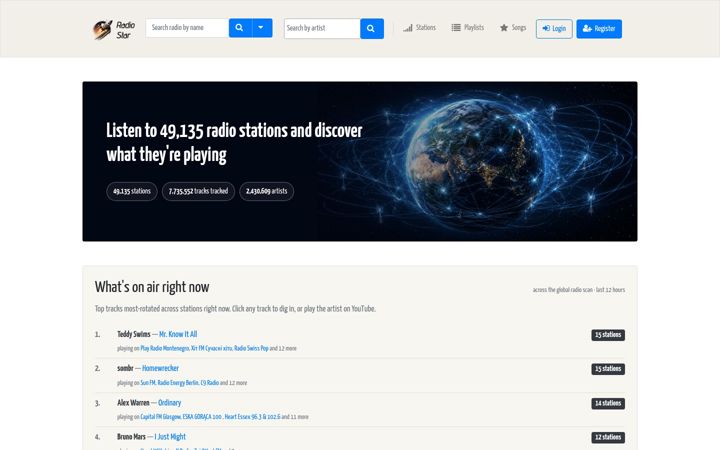
Task: Focus the 'Search by artist' field
Action: click(x=322, y=29)
